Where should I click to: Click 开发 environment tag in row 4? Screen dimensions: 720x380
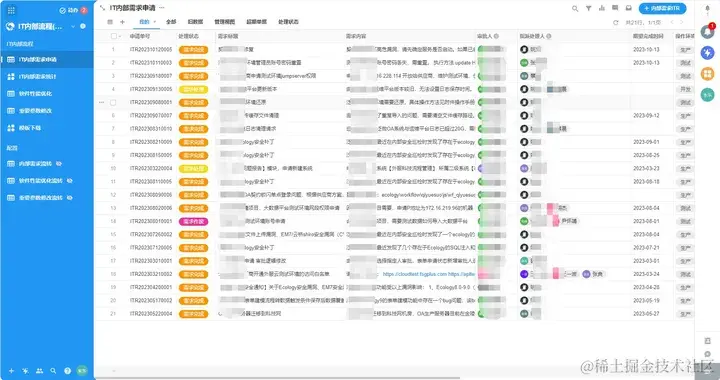685,89
